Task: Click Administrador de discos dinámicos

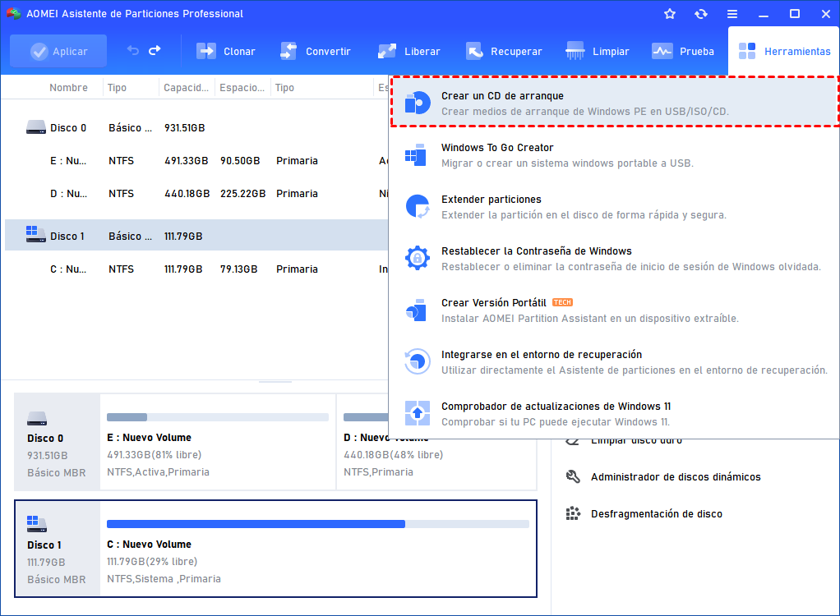Action: [x=675, y=477]
